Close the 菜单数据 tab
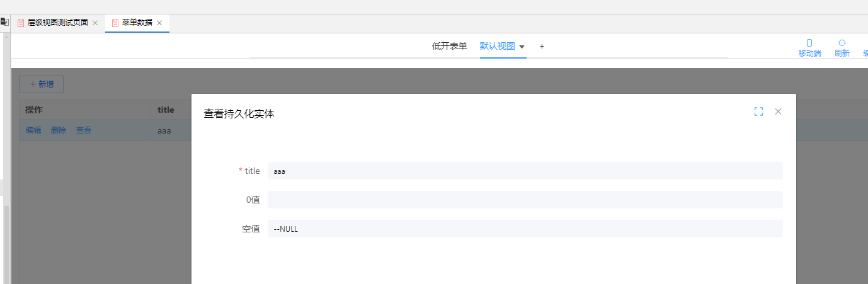This screenshot has width=868, height=284. click(x=159, y=23)
